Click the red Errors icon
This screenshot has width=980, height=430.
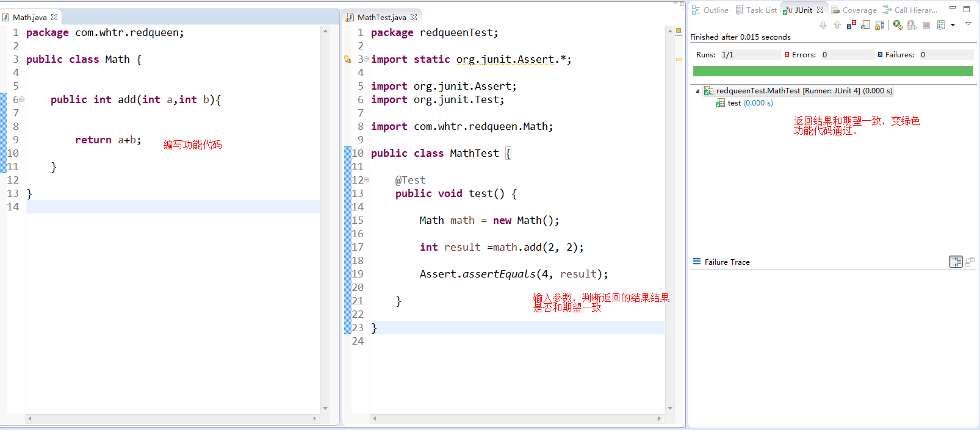[x=787, y=54]
